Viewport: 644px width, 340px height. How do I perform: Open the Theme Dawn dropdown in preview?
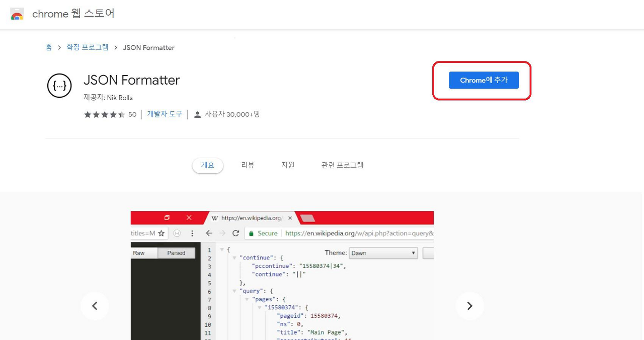tap(383, 253)
